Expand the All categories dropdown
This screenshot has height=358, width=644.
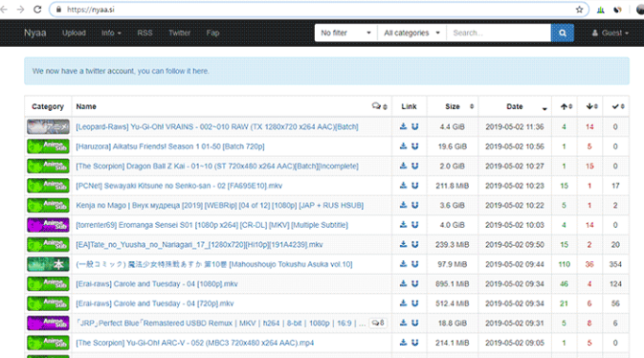pyautogui.click(x=411, y=33)
